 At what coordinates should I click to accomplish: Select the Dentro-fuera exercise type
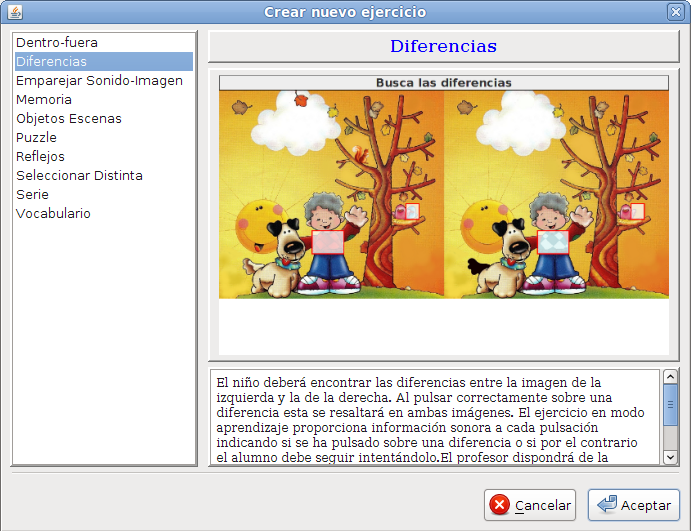[x=104, y=43]
